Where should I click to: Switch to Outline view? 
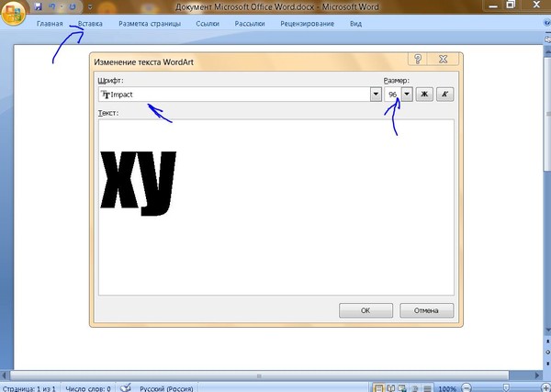[415, 388]
